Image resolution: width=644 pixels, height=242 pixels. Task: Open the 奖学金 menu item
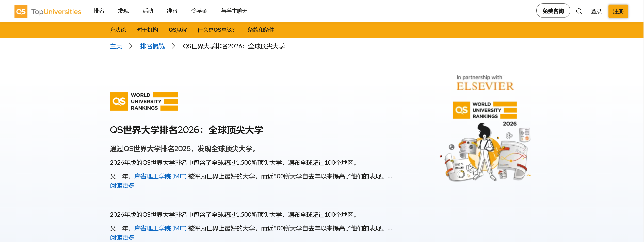point(199,11)
